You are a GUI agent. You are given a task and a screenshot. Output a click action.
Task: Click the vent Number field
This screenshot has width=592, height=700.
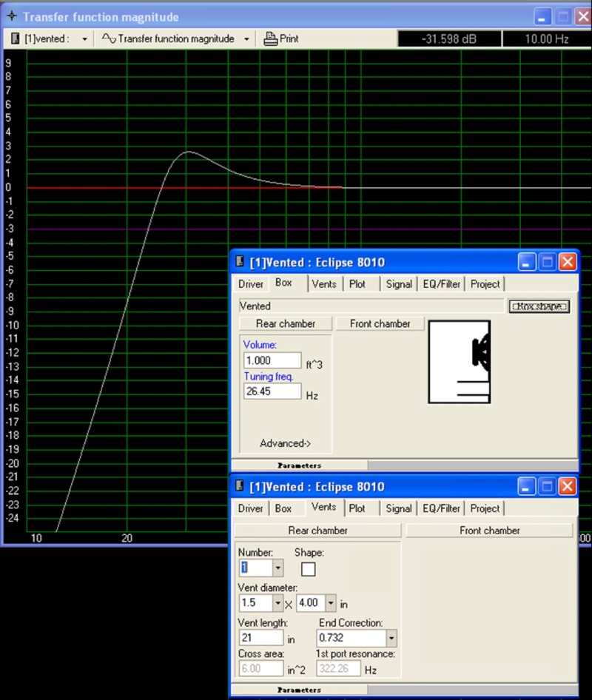pos(256,568)
